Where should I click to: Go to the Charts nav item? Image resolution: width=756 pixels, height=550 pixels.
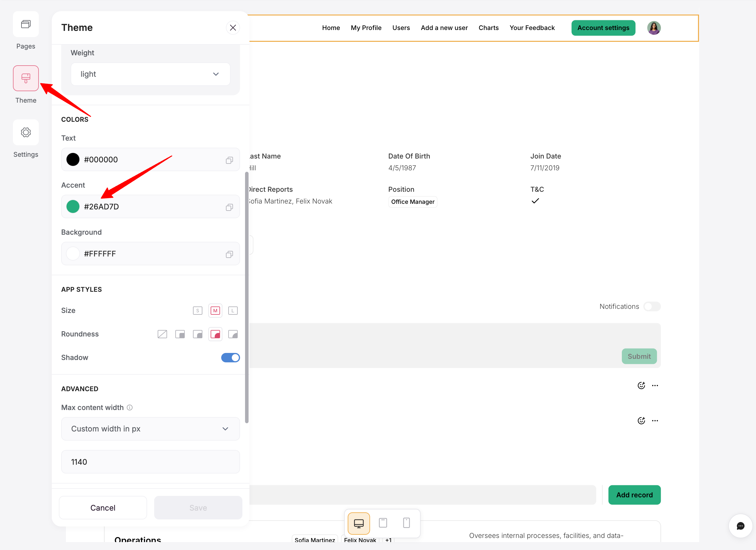(488, 28)
